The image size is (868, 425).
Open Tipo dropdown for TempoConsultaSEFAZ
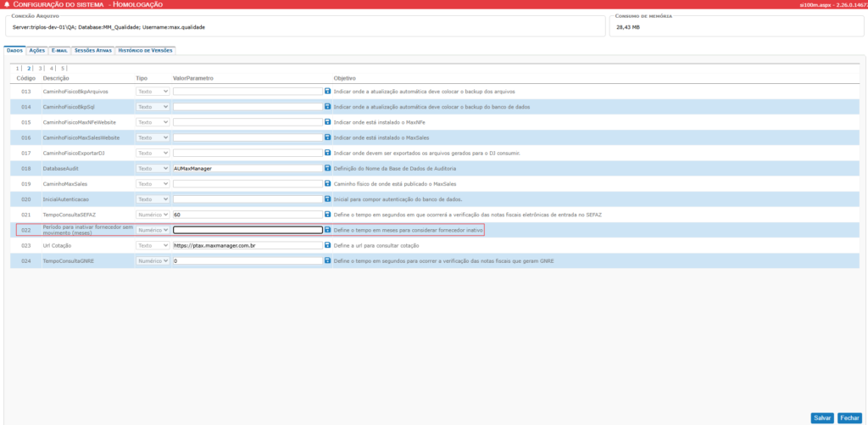click(x=153, y=215)
